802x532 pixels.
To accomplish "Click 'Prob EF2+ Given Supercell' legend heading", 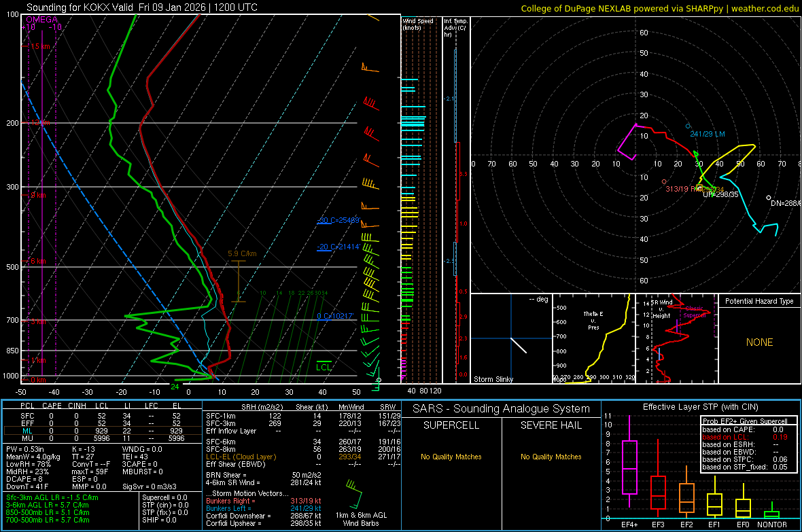I will tap(745, 421).
